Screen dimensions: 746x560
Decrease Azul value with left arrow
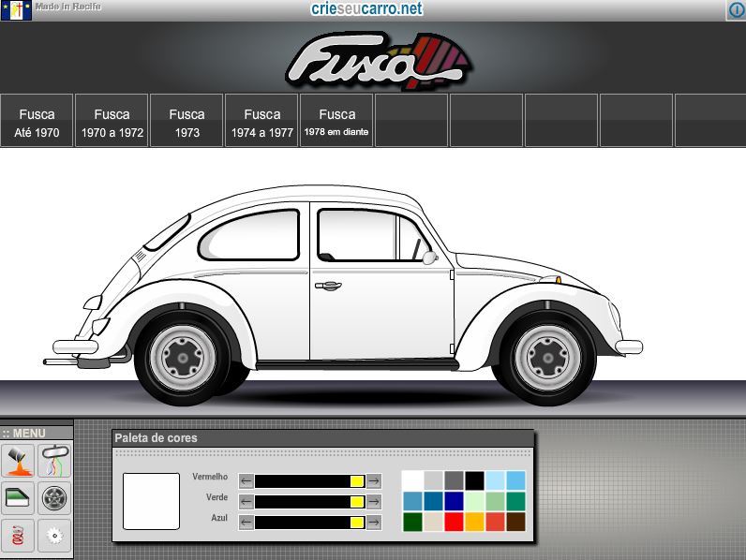pyautogui.click(x=246, y=523)
